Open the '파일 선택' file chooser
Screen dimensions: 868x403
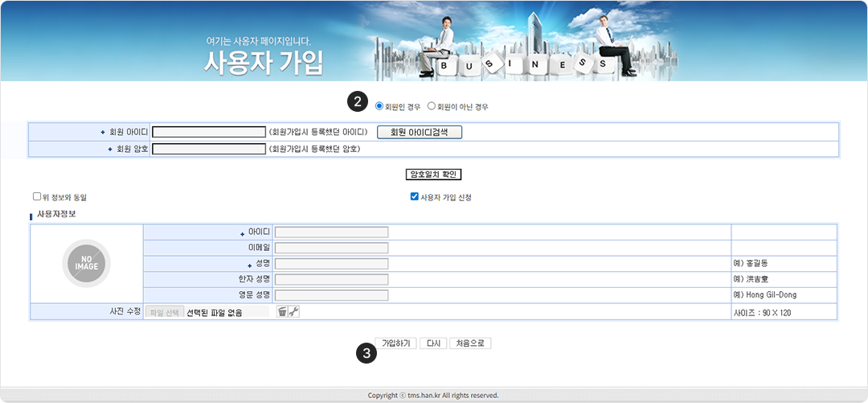pos(164,312)
